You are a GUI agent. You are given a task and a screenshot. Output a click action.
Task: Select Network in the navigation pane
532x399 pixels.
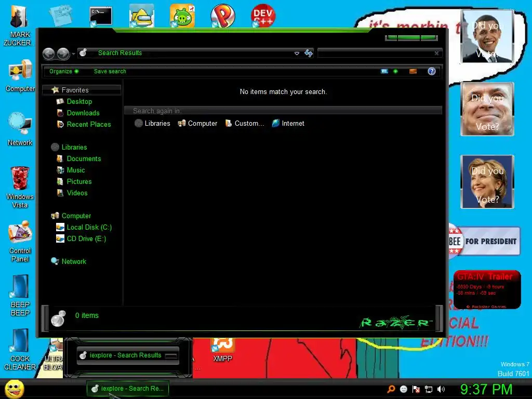point(74,262)
